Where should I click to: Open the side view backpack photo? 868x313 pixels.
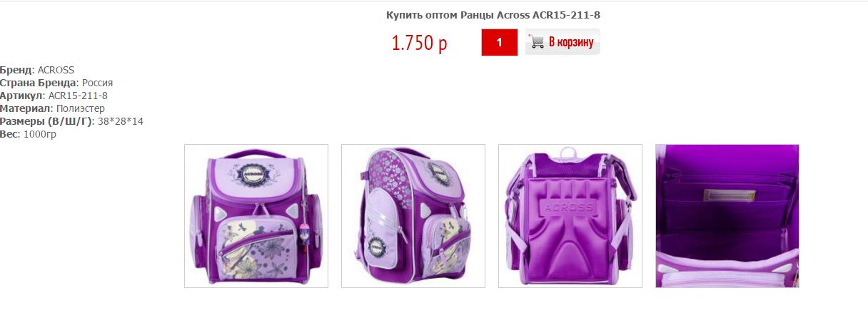point(413,216)
